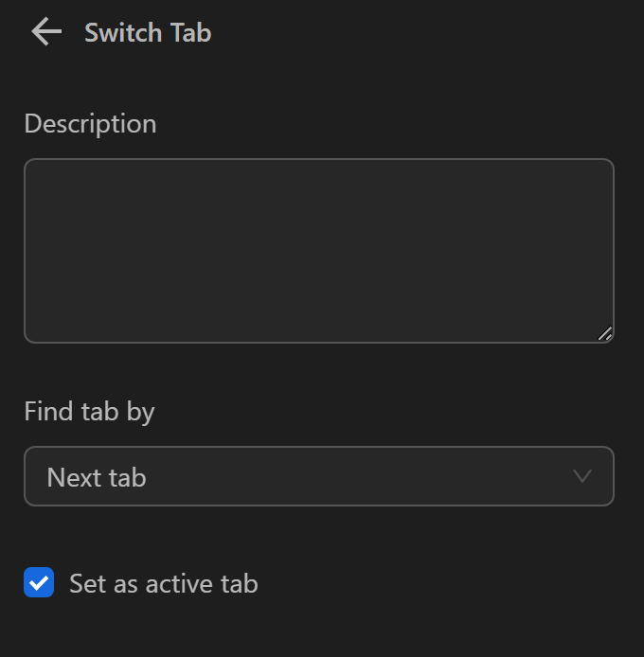This screenshot has width=644, height=657.
Task: Uncheck the Set as active tab checkbox
Action: click(x=39, y=583)
